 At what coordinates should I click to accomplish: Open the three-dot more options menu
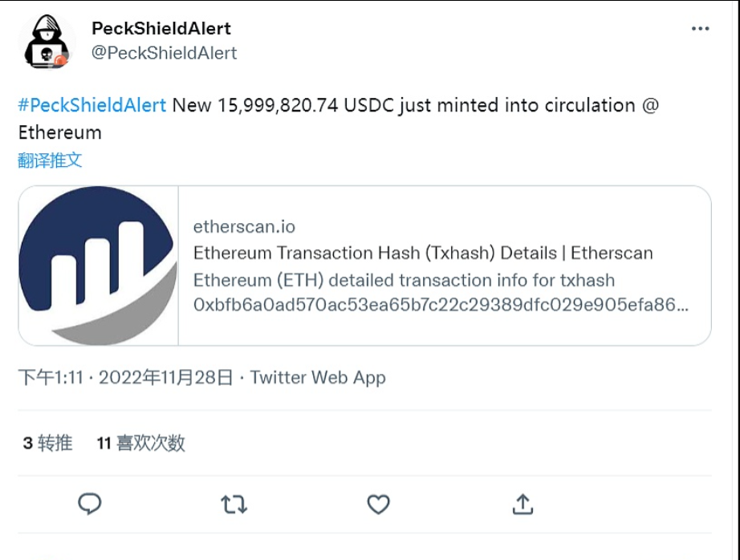pyautogui.click(x=700, y=29)
